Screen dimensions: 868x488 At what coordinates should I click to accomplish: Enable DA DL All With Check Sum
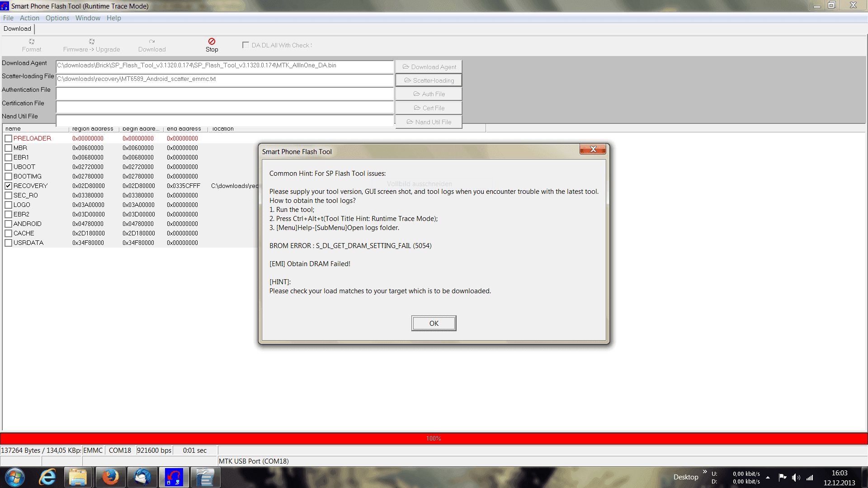point(245,45)
